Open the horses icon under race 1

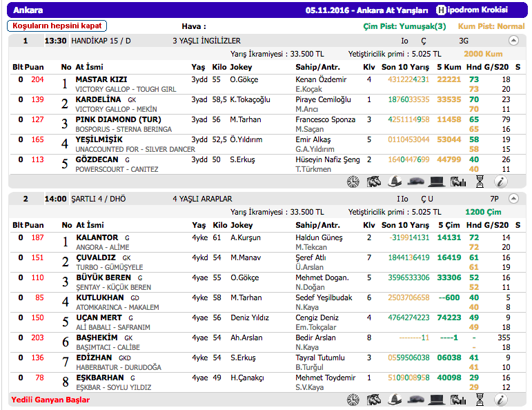point(374,182)
